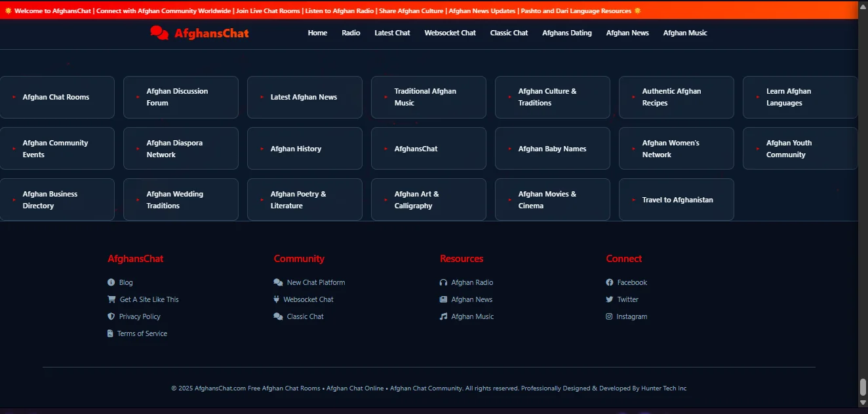Open the Terms of Service link

tap(142, 333)
